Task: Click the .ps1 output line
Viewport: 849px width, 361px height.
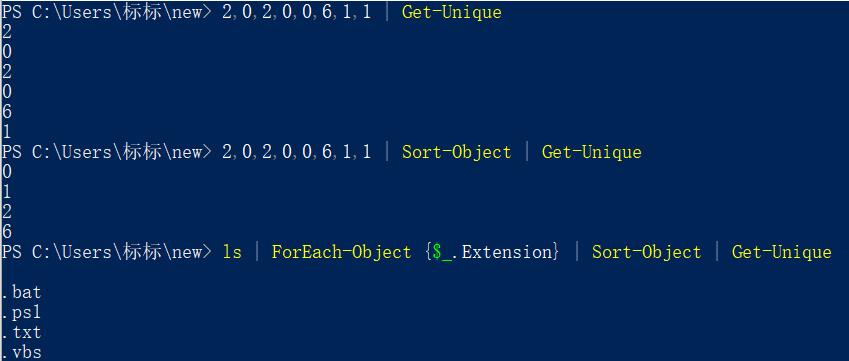Action: coord(21,312)
